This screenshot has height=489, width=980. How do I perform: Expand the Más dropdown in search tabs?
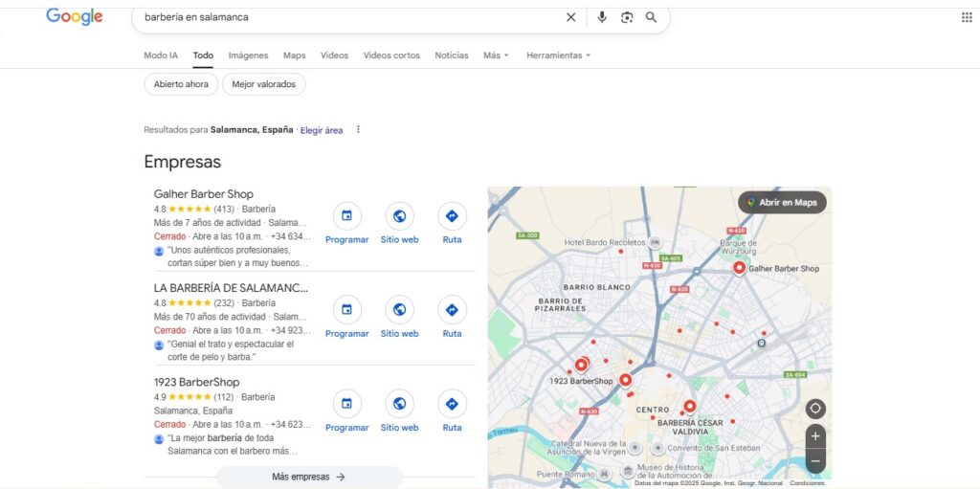(496, 56)
